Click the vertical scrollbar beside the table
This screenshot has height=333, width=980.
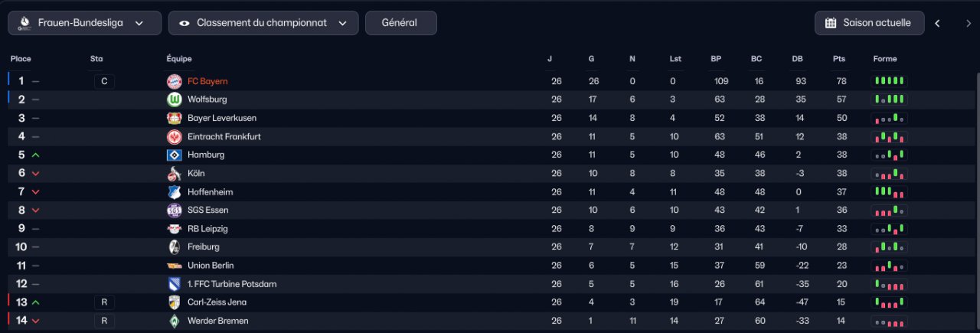977,199
